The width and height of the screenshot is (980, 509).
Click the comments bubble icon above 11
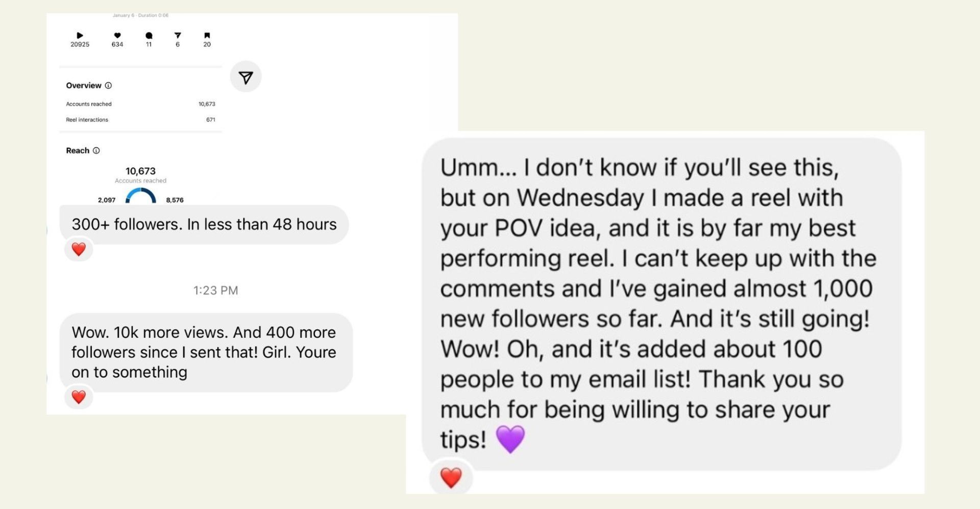pyautogui.click(x=149, y=35)
